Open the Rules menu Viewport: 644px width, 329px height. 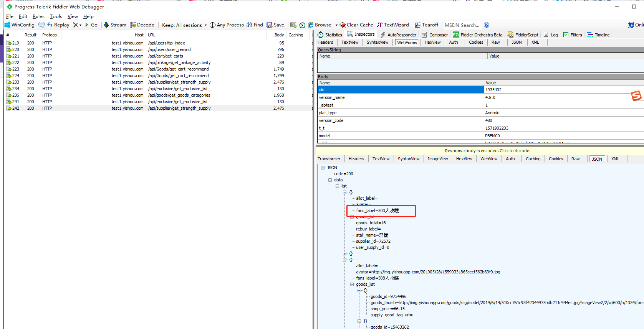click(x=38, y=16)
